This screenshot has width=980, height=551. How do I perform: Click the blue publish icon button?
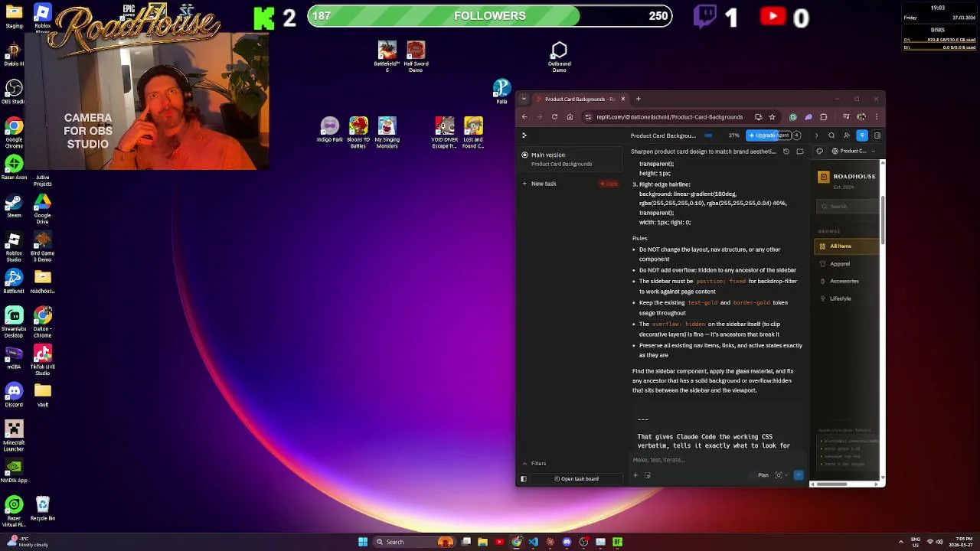tap(862, 135)
